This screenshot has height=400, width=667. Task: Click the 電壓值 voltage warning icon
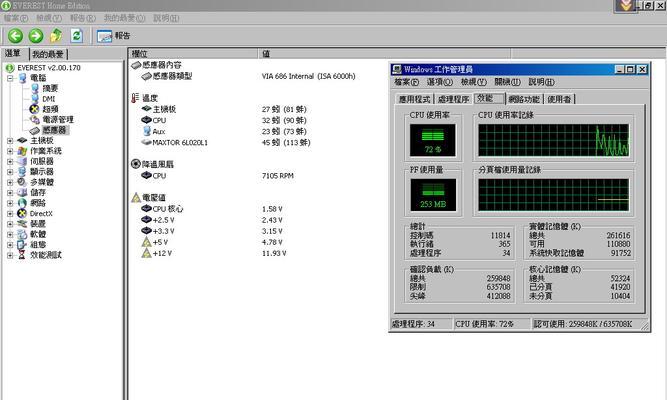click(x=136, y=197)
